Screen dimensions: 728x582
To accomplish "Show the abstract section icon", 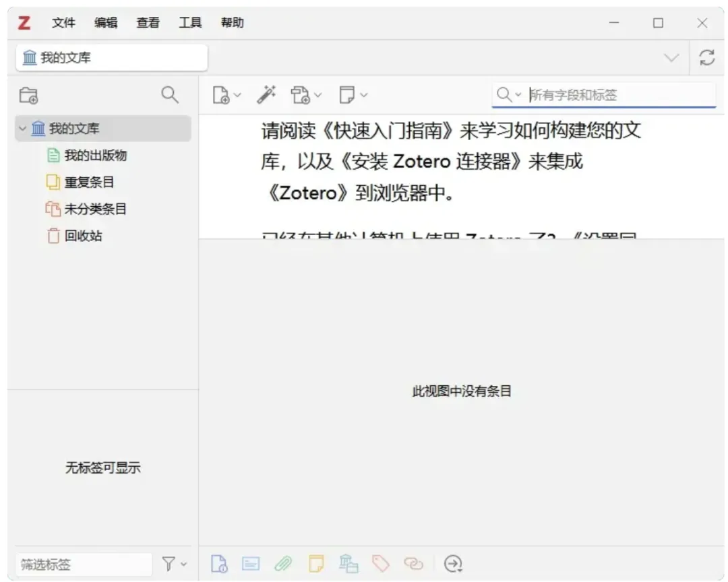I will click(x=251, y=564).
